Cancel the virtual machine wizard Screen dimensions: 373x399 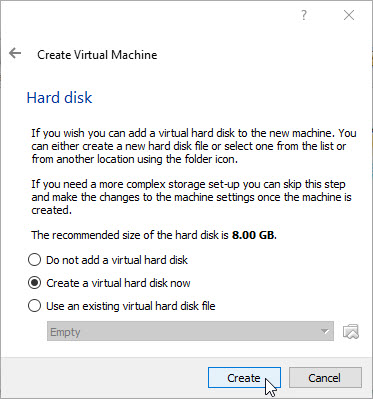click(325, 378)
